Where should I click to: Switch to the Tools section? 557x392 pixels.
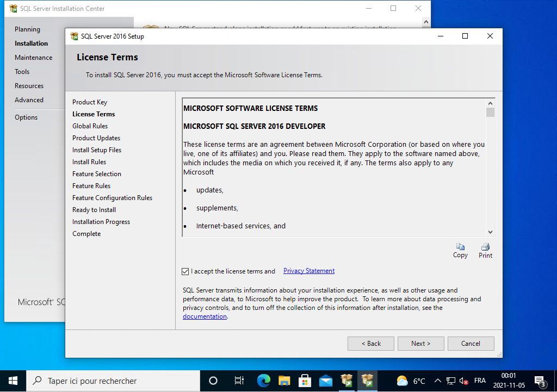point(22,72)
